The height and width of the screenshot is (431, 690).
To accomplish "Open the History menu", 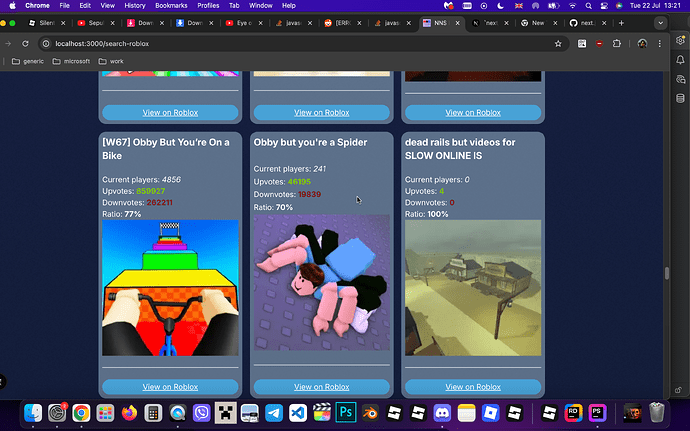I will [x=135, y=6].
